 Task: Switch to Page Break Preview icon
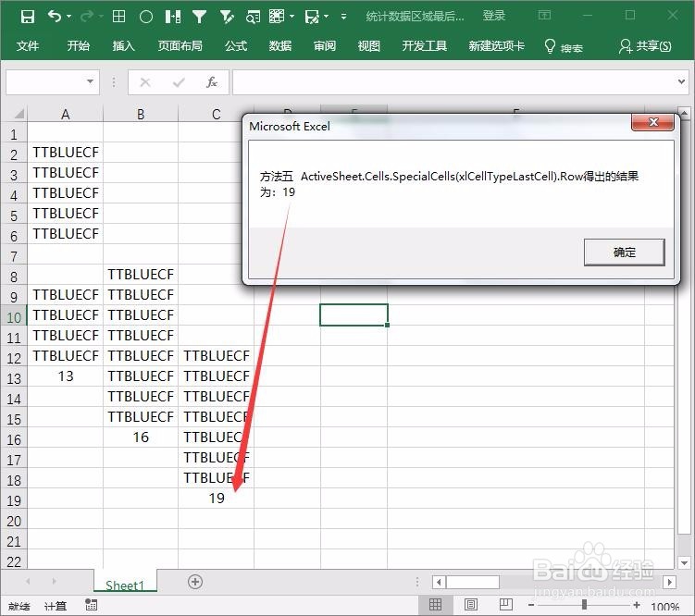coord(505,605)
